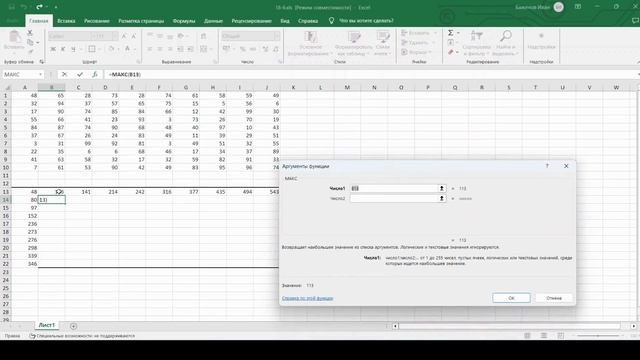
Task: Open the Рецензирование tab
Action: 251,20
